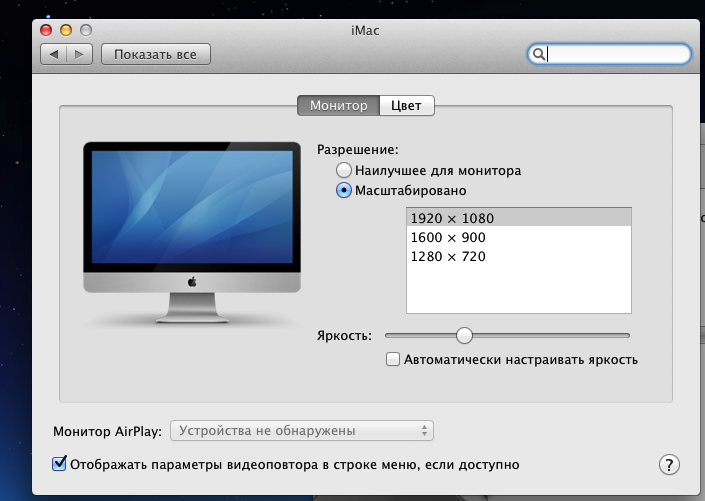Click the magnifying glass search icon
Screen dimensions: 705x501
tap(539, 54)
